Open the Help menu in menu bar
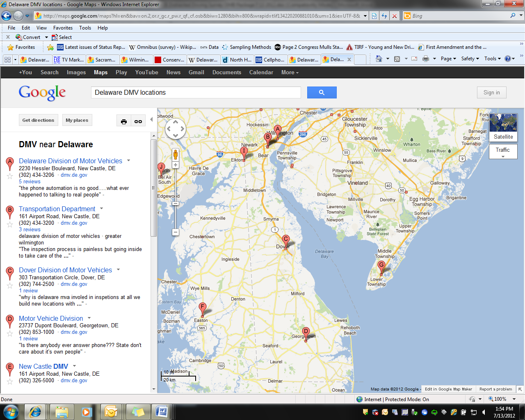The height and width of the screenshot is (420, 525). click(x=103, y=28)
